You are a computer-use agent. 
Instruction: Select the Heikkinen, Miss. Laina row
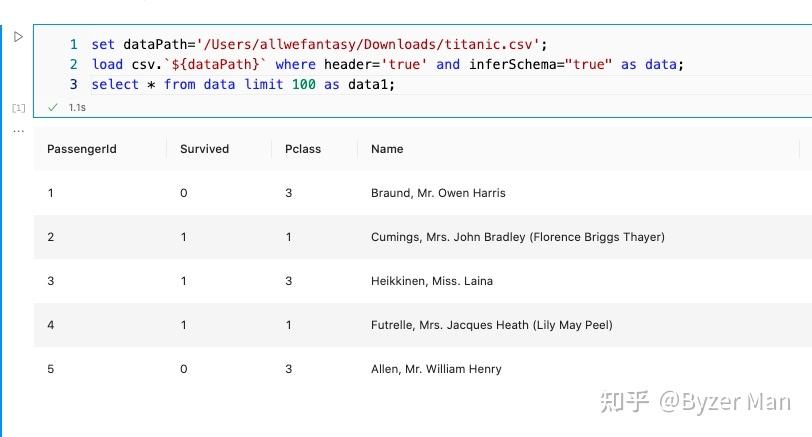431,281
